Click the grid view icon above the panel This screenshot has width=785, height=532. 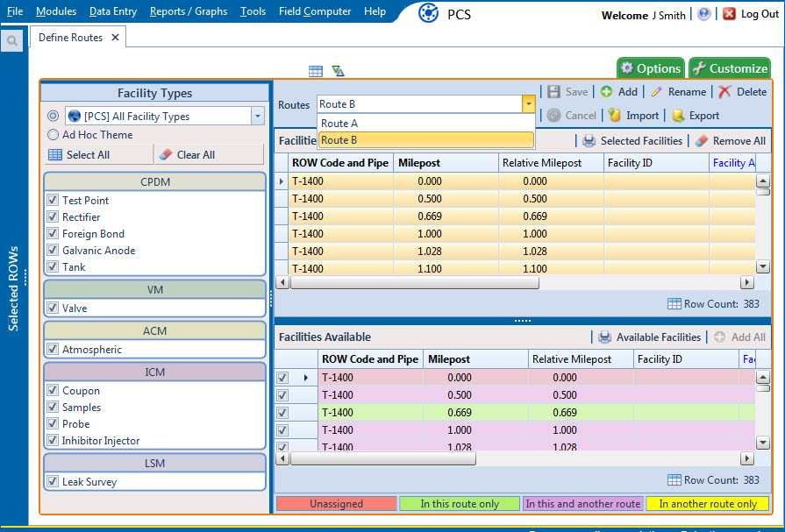point(316,72)
